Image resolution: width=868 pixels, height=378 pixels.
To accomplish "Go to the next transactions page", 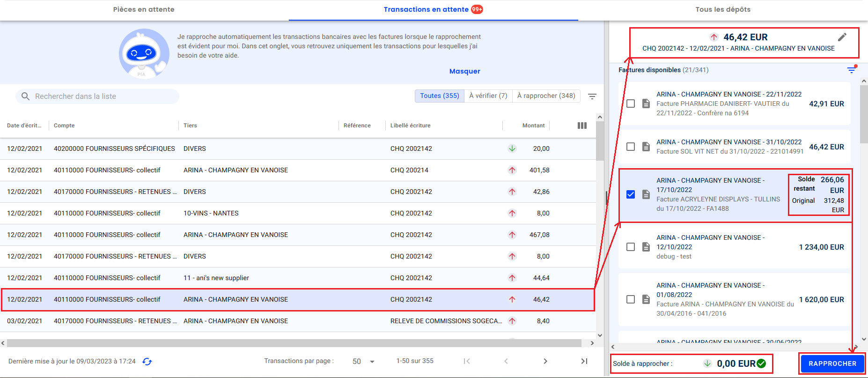I will pyautogui.click(x=545, y=361).
